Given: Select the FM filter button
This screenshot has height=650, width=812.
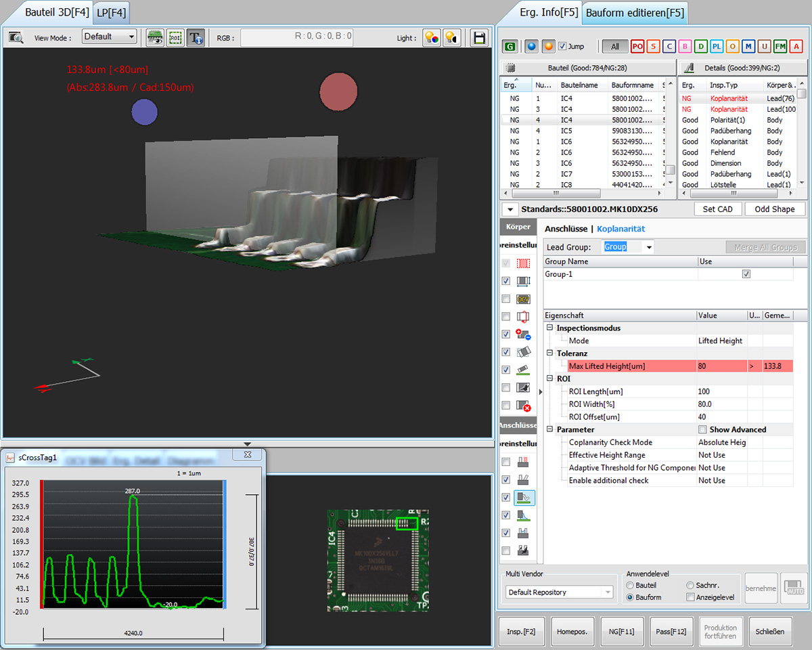Looking at the screenshot, I should click(x=780, y=46).
